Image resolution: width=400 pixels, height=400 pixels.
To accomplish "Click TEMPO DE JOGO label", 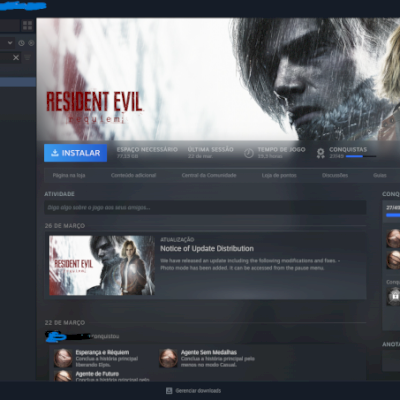I will click(x=281, y=149).
